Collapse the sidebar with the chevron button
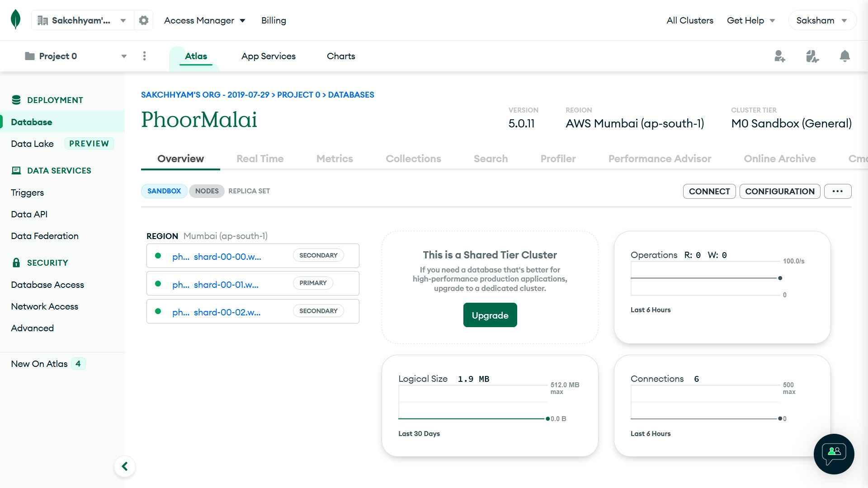The width and height of the screenshot is (868, 488). coord(125,466)
